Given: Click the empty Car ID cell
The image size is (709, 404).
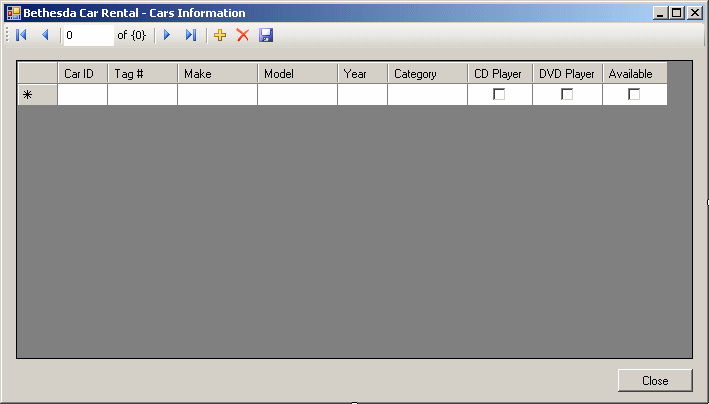Looking at the screenshot, I should pos(83,95).
